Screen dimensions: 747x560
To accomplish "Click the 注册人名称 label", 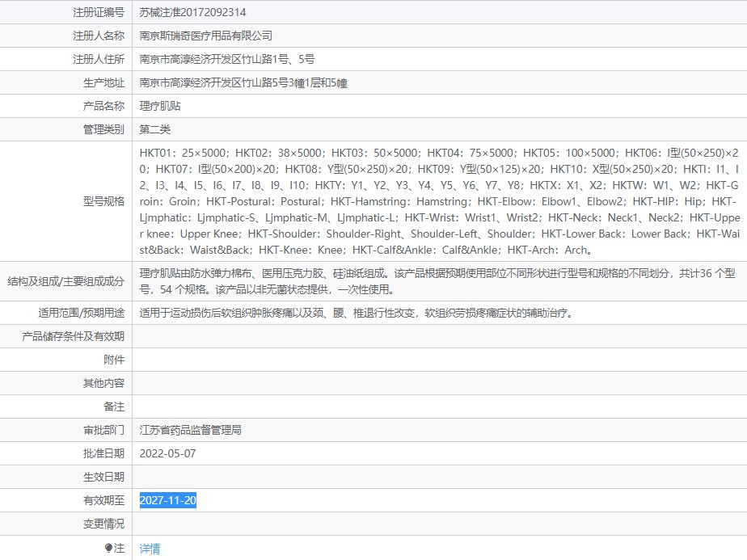I will 99,36.
